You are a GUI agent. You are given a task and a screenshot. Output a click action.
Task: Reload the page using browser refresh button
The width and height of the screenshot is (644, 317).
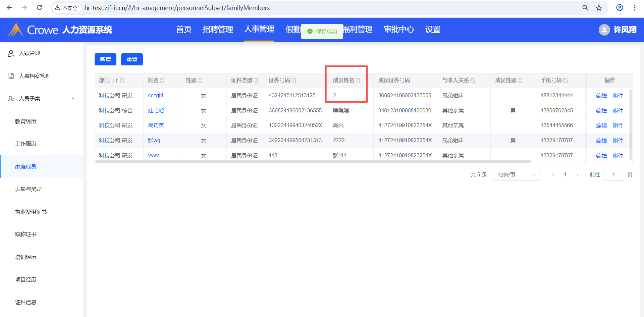pos(39,8)
